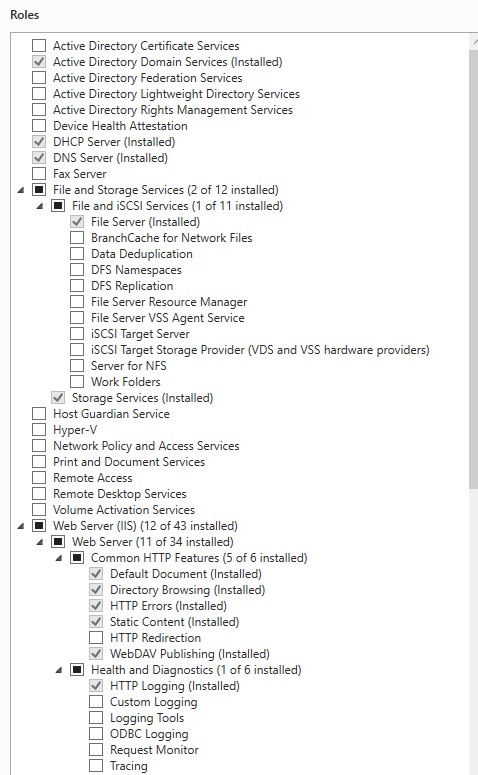Check the HTTP Redirection checkbox
The height and width of the screenshot is (775, 478).
coord(96,638)
